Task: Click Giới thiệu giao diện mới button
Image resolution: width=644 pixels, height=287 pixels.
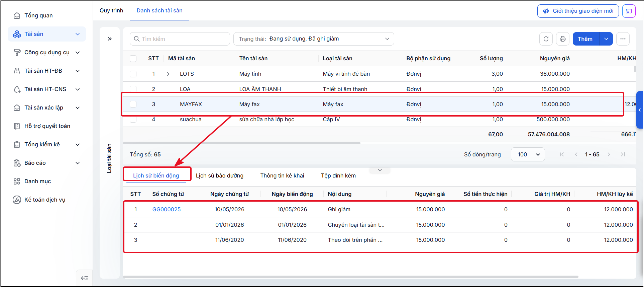Action: [578, 11]
